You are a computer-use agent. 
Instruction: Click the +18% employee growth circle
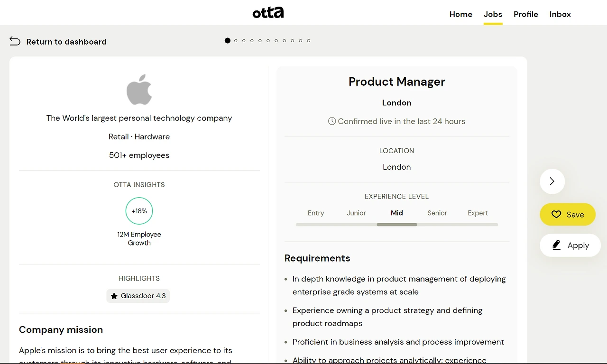pyautogui.click(x=139, y=211)
